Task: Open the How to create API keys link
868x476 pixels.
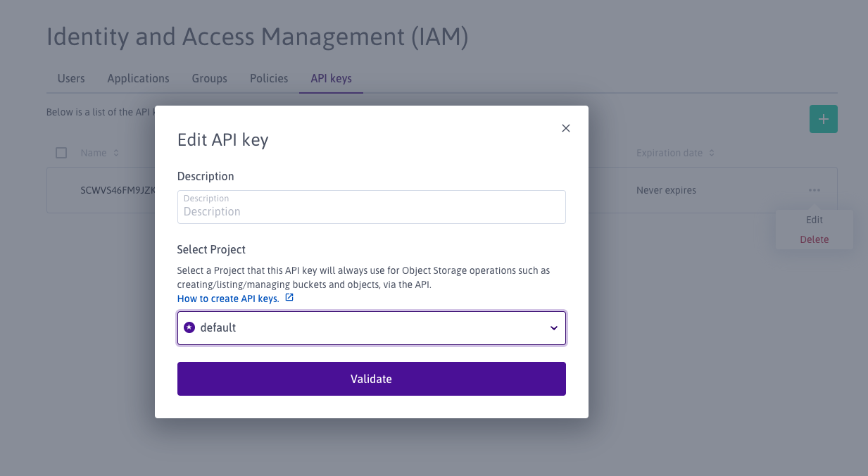Action: click(x=228, y=299)
